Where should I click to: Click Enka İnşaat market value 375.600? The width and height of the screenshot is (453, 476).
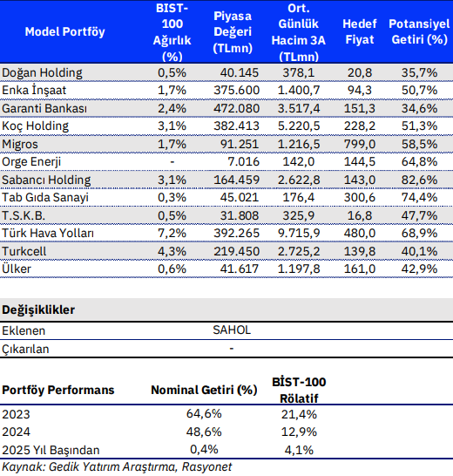[x=236, y=90]
